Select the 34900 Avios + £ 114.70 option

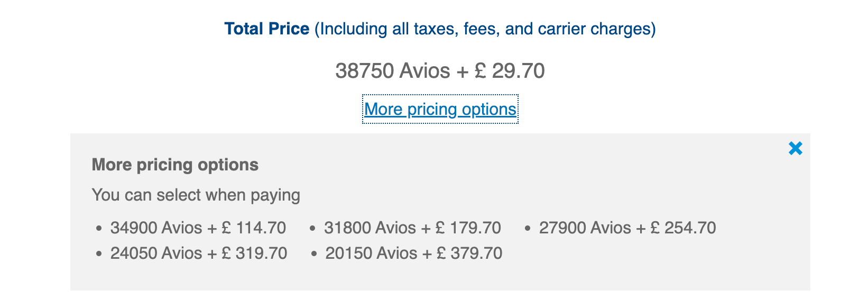click(198, 228)
